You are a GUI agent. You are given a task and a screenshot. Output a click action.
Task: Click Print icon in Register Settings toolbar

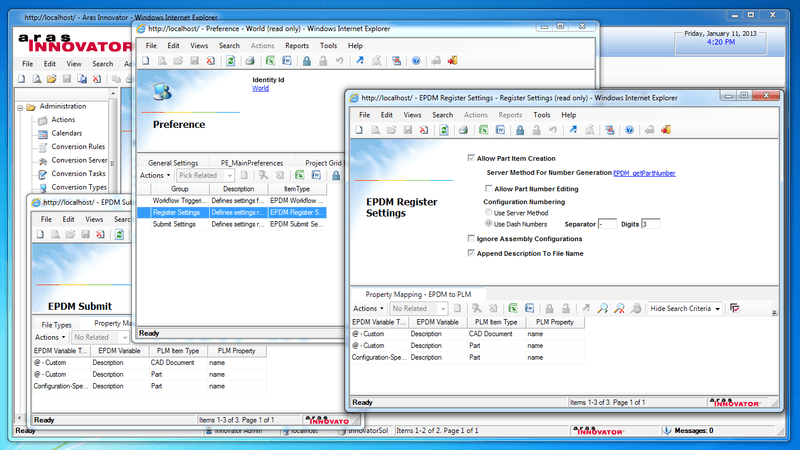tap(463, 130)
